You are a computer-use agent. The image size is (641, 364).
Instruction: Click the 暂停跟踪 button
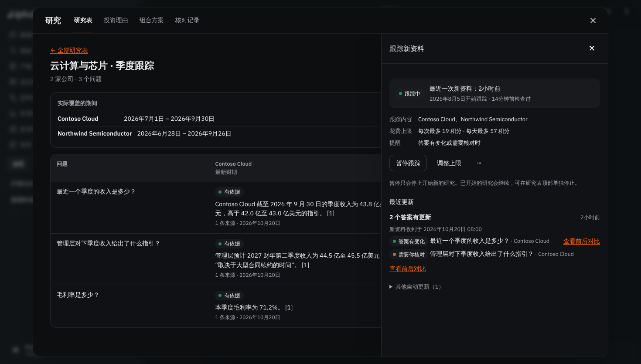point(408,163)
